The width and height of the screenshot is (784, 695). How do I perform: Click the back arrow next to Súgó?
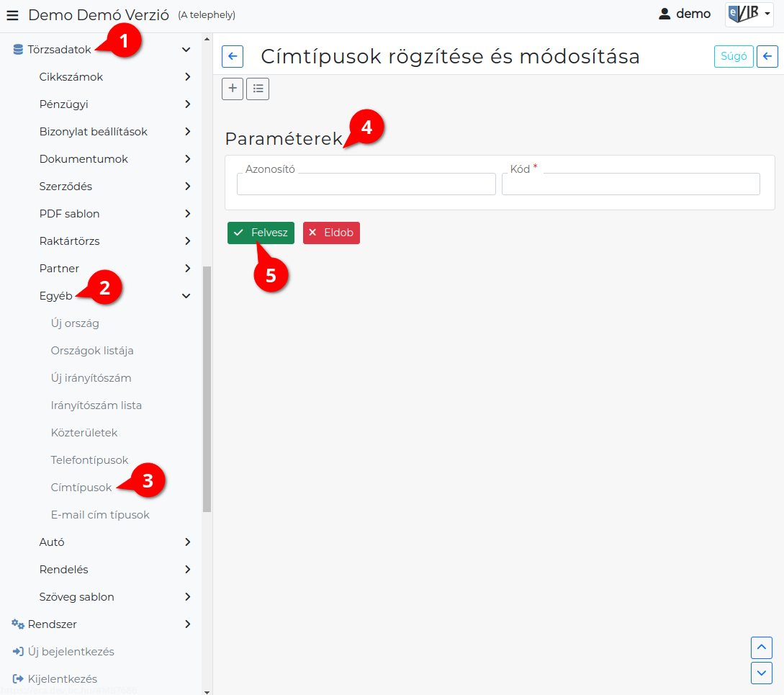(767, 56)
